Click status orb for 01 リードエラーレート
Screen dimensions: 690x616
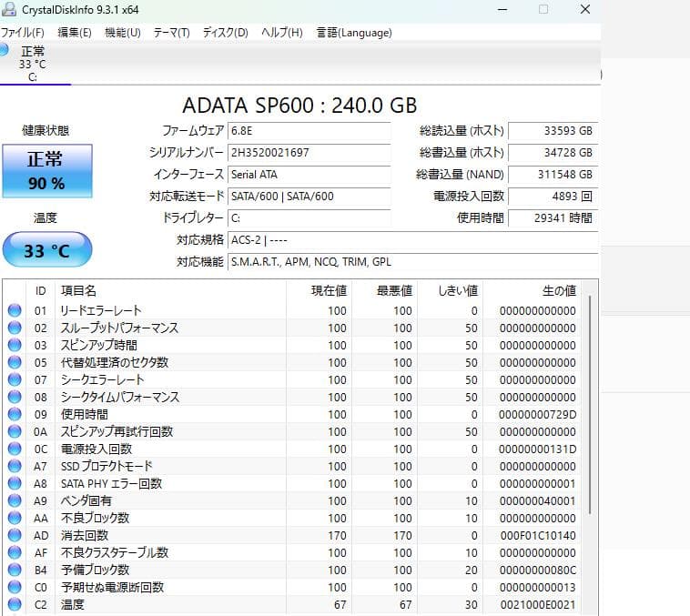[x=15, y=310]
